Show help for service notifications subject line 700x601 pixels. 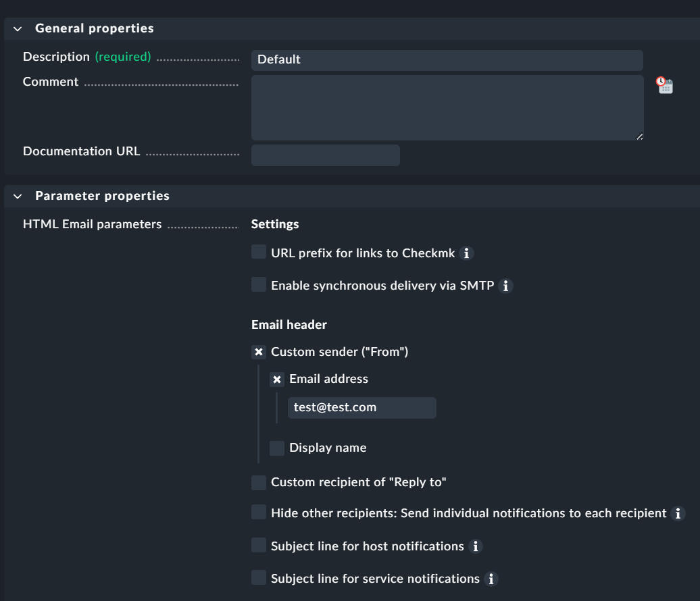pyautogui.click(x=491, y=579)
